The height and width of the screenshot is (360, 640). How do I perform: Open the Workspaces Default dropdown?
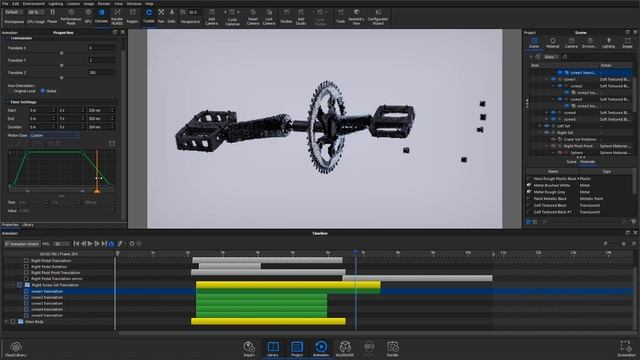coord(14,12)
